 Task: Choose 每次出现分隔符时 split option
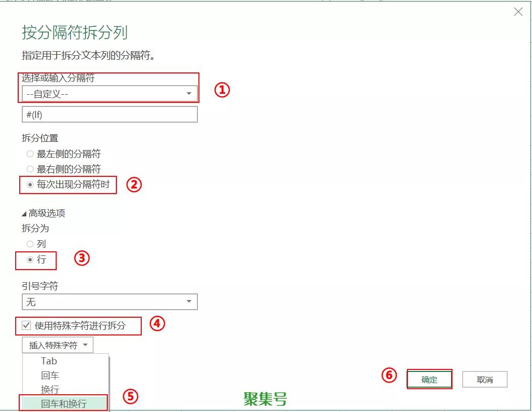(30, 185)
